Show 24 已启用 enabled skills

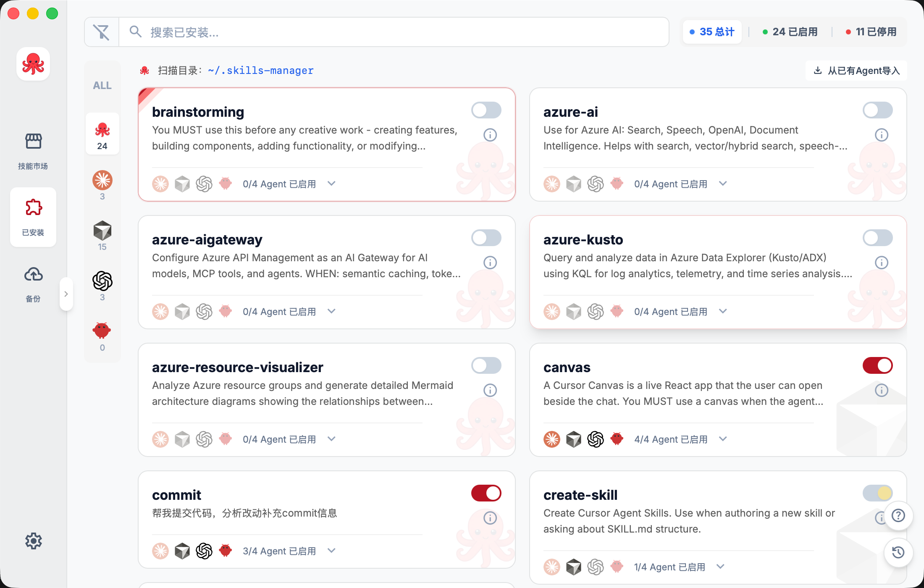pos(790,32)
